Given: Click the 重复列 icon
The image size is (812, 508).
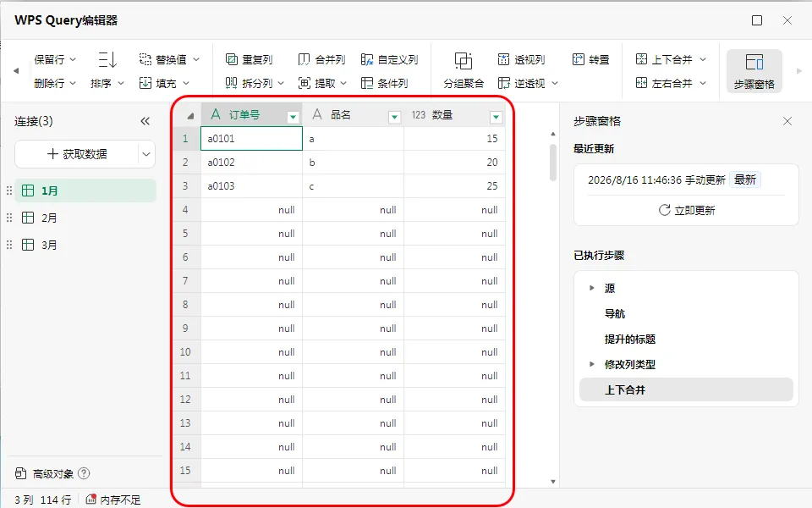Looking at the screenshot, I should point(232,59).
